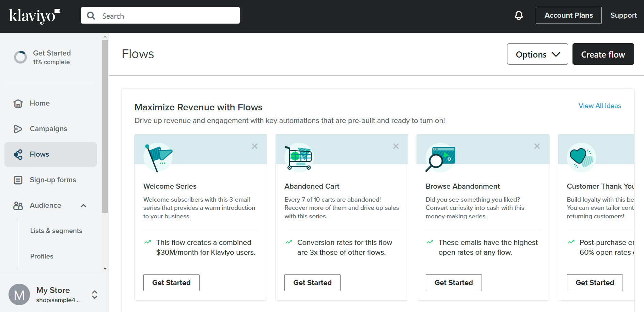Click the Welcome Series flag illustration
Screen dimensions: 644x312
click(x=158, y=157)
